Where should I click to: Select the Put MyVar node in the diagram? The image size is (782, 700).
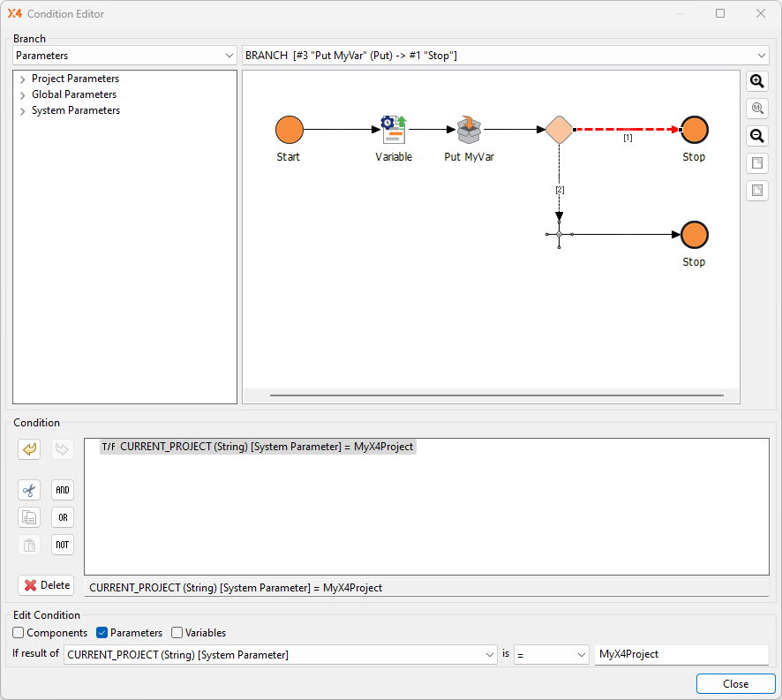point(469,130)
